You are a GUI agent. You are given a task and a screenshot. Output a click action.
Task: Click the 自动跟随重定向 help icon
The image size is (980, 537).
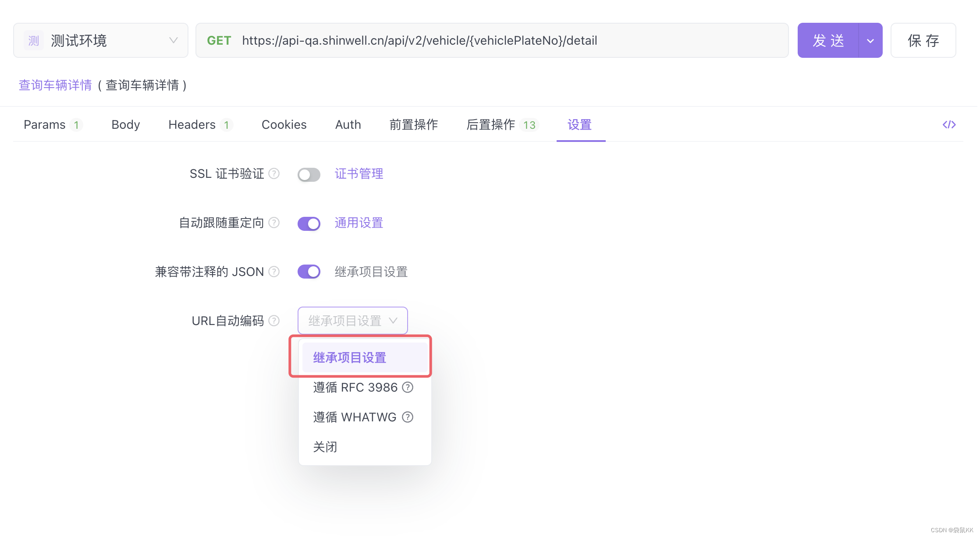point(274,223)
